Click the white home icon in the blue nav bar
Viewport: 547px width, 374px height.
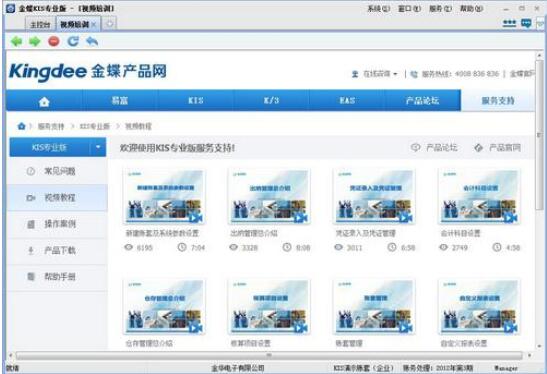44,102
